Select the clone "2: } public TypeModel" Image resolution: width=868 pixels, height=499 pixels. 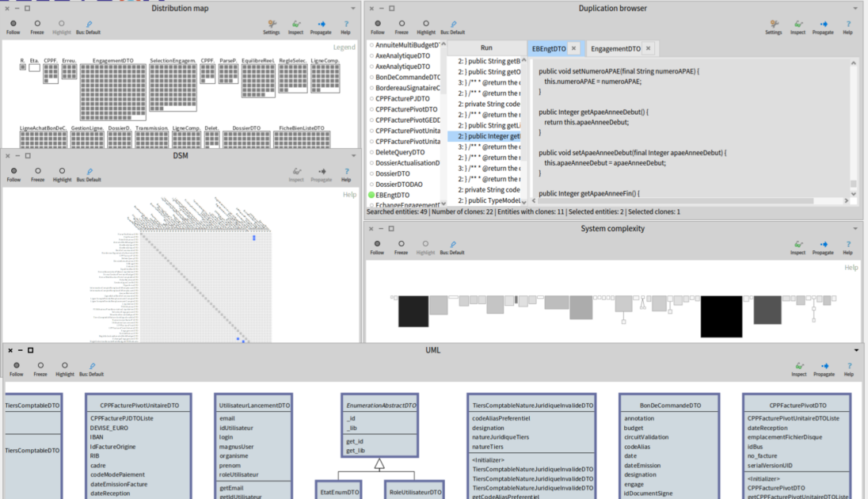pos(485,200)
